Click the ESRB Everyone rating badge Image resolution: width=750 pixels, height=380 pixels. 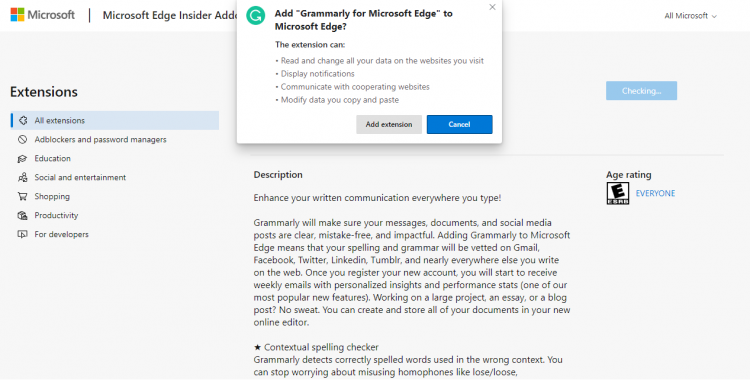[618, 193]
